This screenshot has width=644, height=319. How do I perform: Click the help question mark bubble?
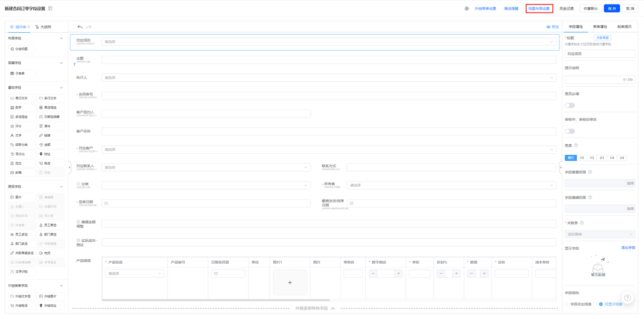click(x=627, y=298)
